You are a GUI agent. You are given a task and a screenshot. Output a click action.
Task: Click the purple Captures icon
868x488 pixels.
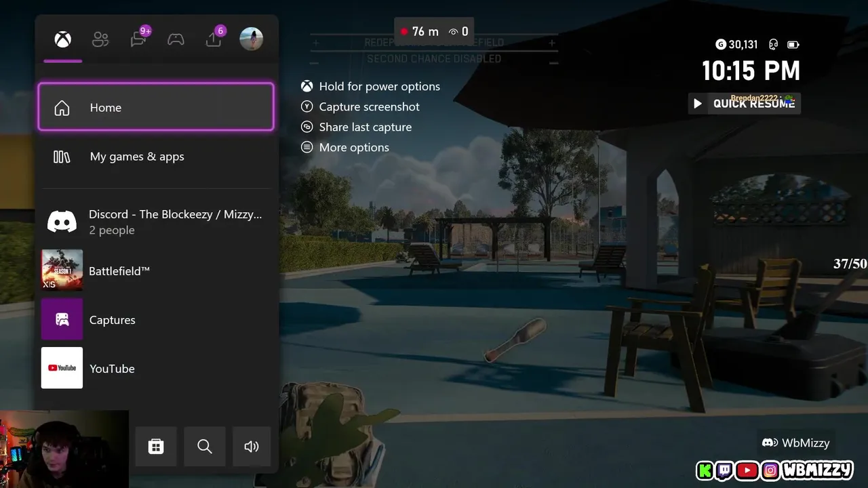coord(62,319)
